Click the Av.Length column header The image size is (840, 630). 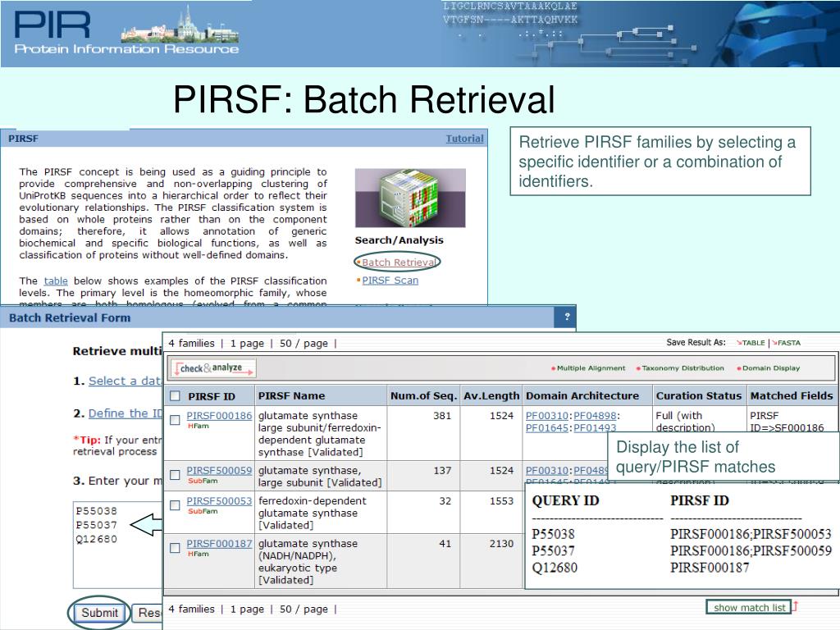[x=491, y=396]
